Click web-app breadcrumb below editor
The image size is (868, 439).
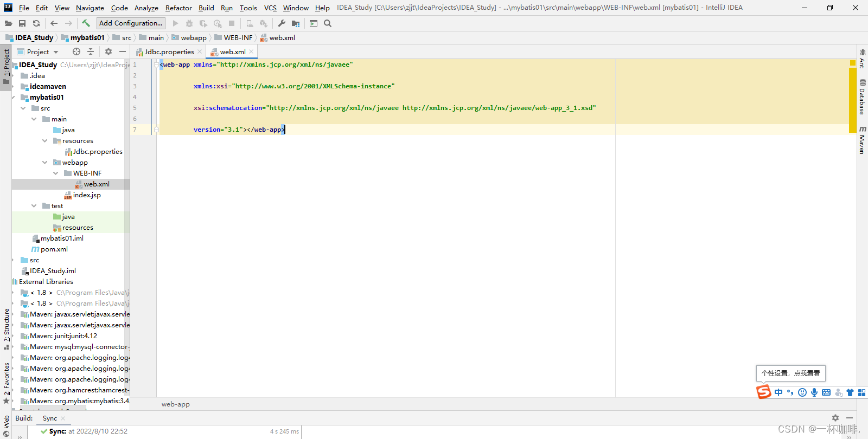(176, 404)
